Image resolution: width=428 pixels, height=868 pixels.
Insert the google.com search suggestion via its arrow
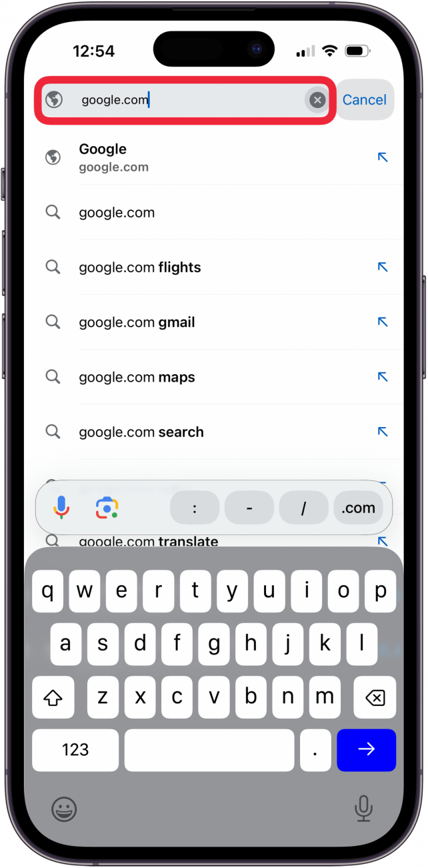tap(383, 432)
